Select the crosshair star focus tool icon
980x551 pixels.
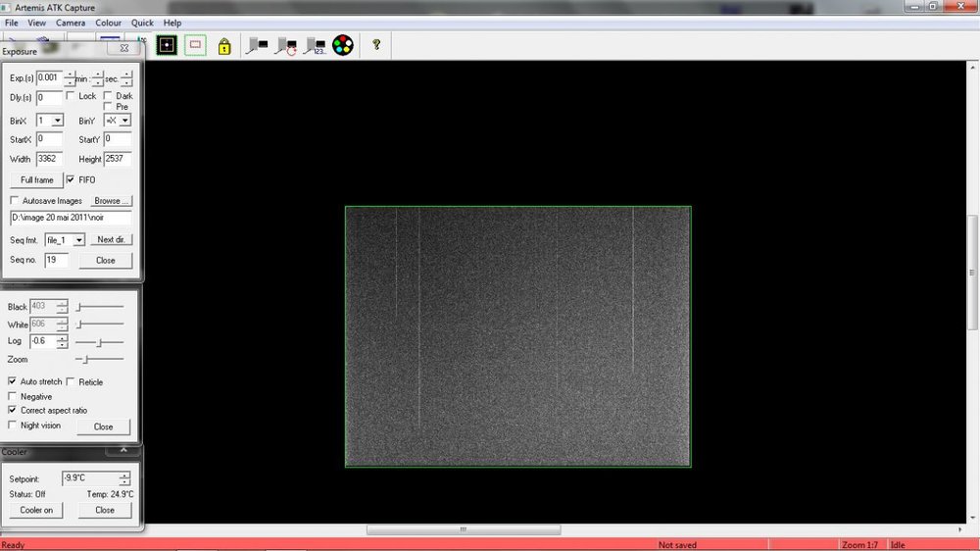coord(167,45)
